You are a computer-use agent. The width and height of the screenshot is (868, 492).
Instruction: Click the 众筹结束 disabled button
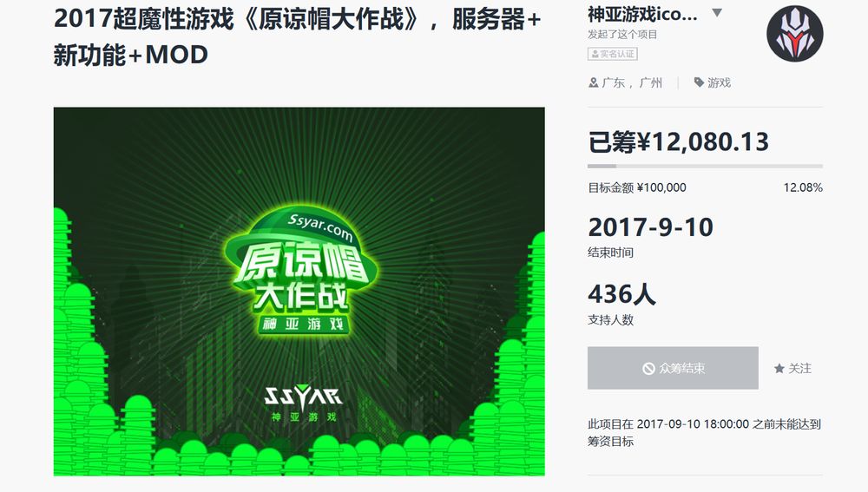[x=673, y=368]
